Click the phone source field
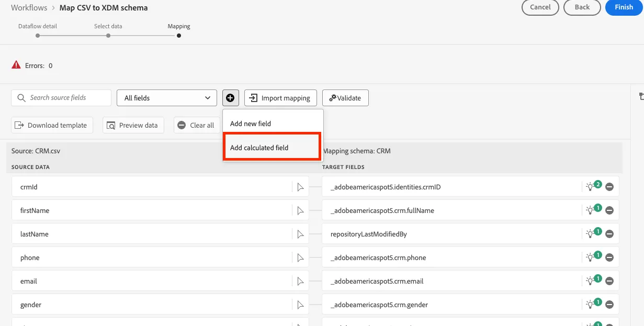 point(160,257)
